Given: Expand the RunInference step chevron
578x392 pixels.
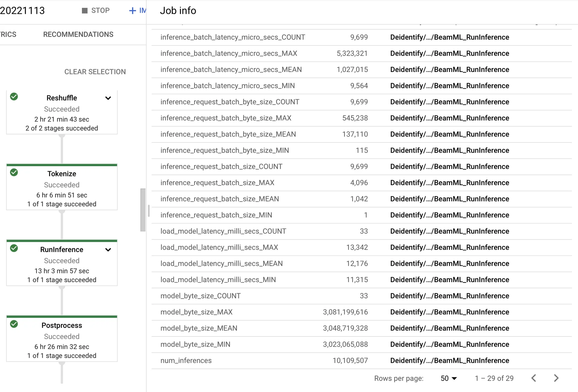Looking at the screenshot, I should (108, 250).
